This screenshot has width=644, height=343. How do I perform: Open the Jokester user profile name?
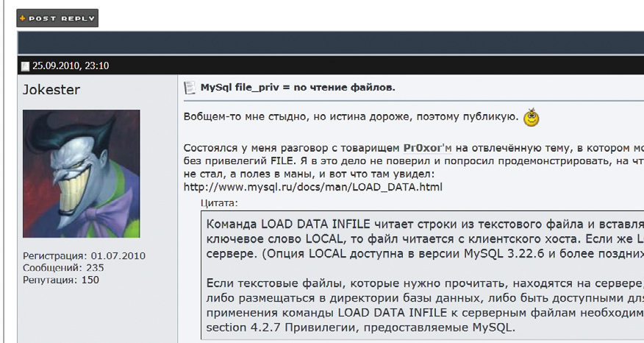pos(51,90)
